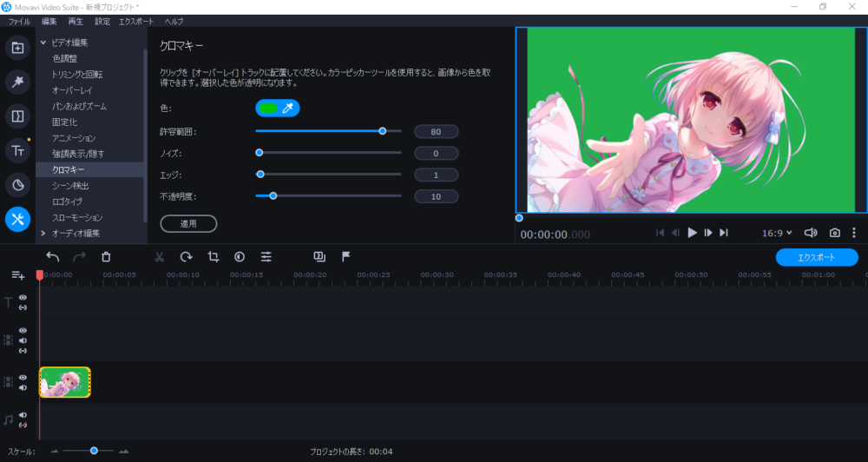Click the volume speaker icon in player
This screenshot has width=868, height=462.
click(811, 233)
